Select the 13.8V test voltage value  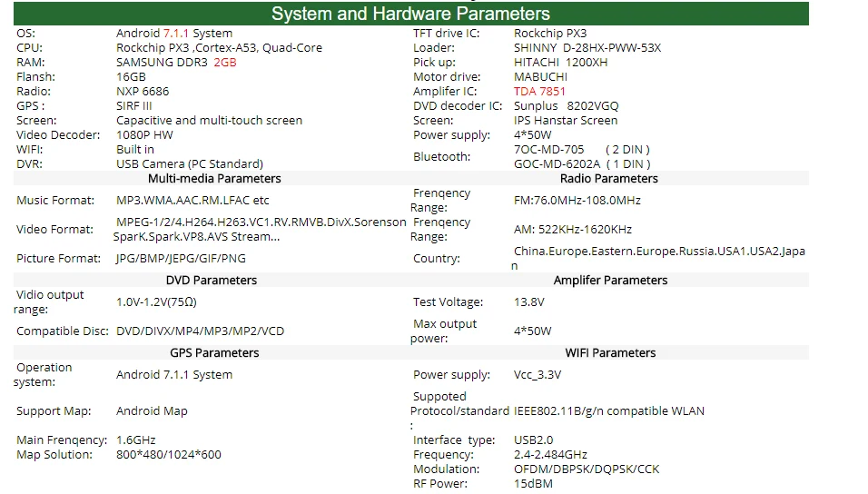[x=529, y=301]
